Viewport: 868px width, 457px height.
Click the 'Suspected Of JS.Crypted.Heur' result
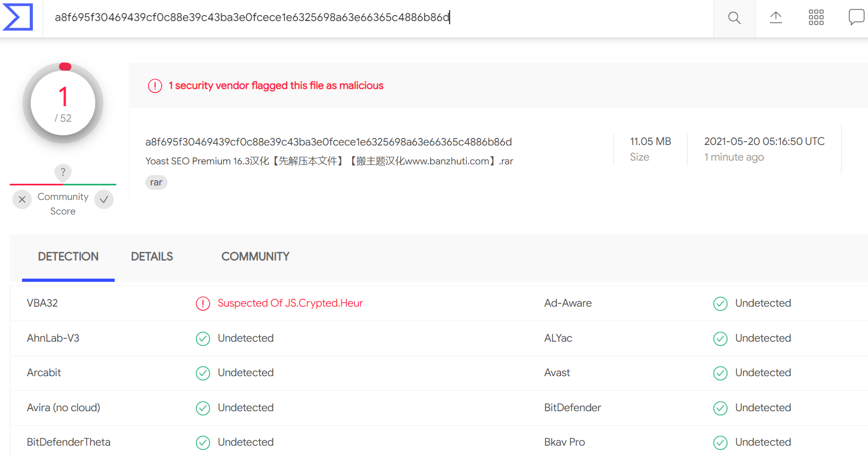coord(290,303)
